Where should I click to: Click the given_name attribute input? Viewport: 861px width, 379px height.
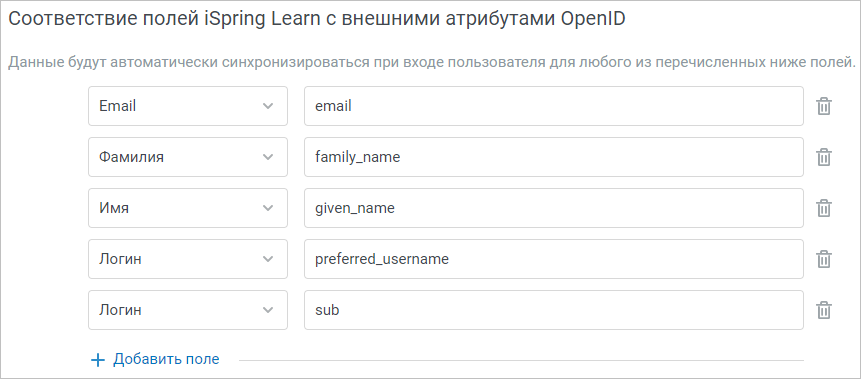(554, 208)
